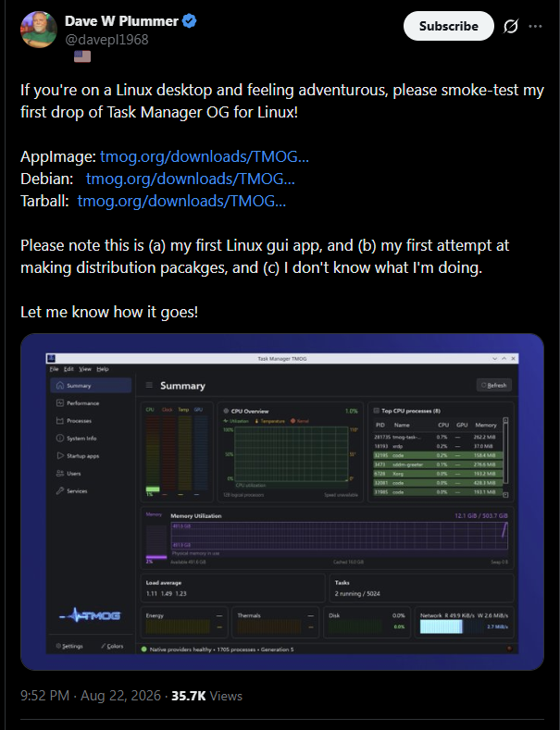Select the Xorg process row
The width and height of the screenshot is (560, 730).
pos(438,474)
